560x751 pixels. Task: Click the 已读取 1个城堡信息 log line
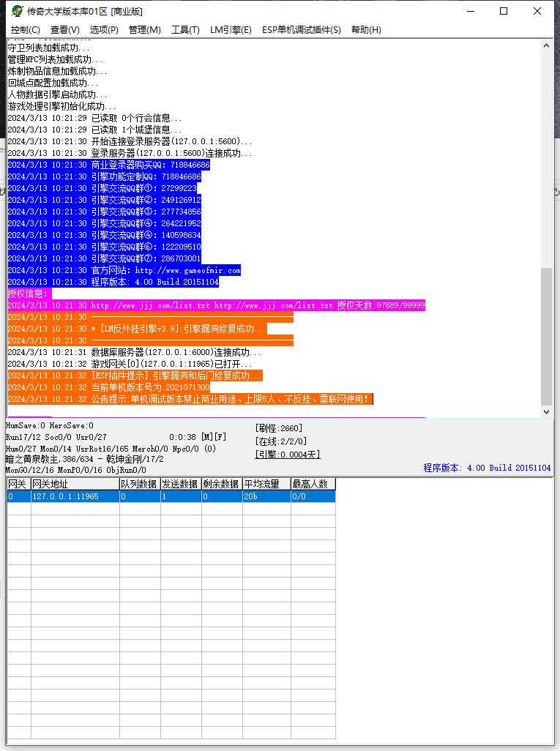coord(95,130)
